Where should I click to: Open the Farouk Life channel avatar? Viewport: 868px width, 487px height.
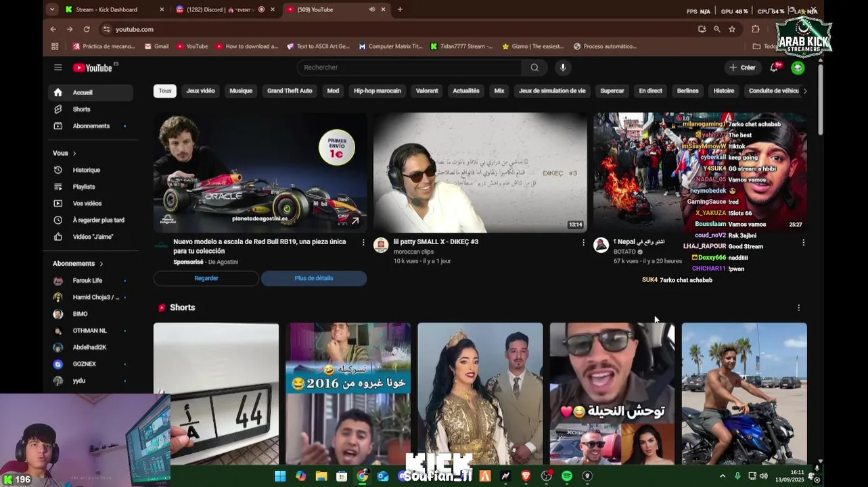tap(58, 281)
